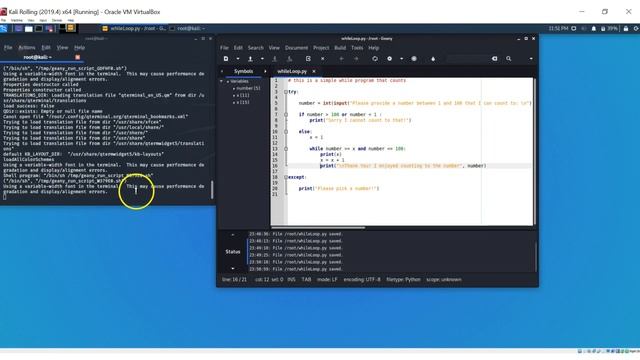The image size is (640, 360).
Task: Click the Reload file icon in Geany toolbar
Action: click(x=308, y=59)
